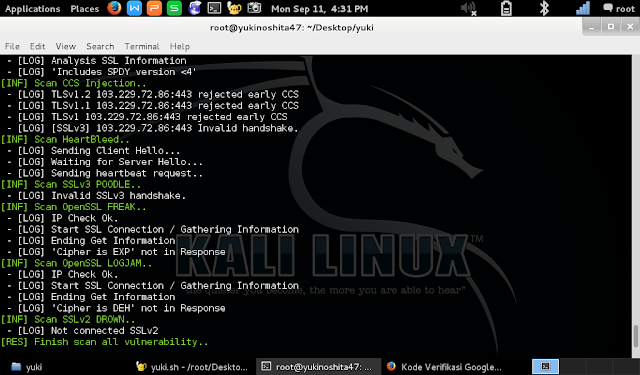The height and width of the screenshot is (375, 640).
Task: Click the '[INF] Scan OpenSSL LOGJAM..' line
Action: (x=76, y=263)
